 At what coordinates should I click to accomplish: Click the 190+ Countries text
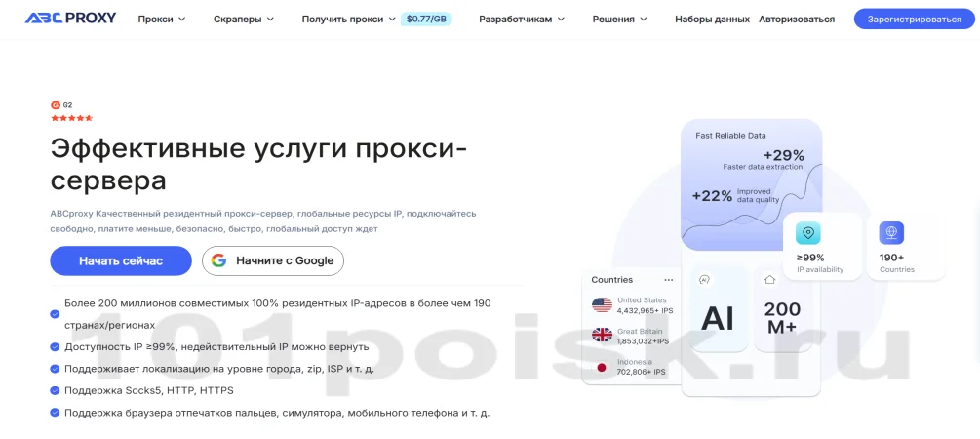click(x=896, y=263)
